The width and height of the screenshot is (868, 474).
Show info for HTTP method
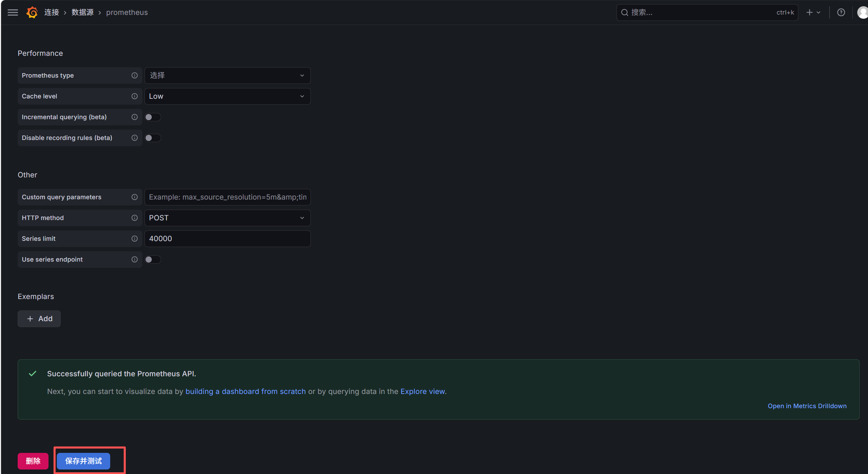click(134, 218)
